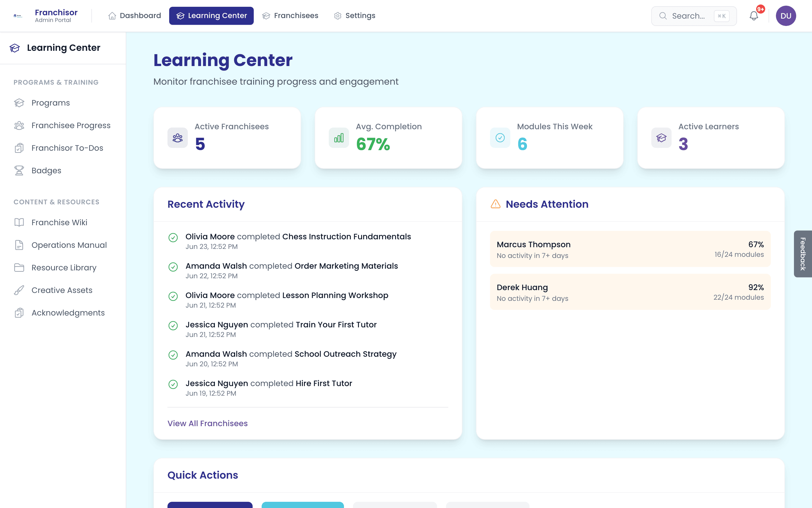Click the Active Franchisees card icon
Image resolution: width=812 pixels, height=508 pixels.
tap(178, 138)
